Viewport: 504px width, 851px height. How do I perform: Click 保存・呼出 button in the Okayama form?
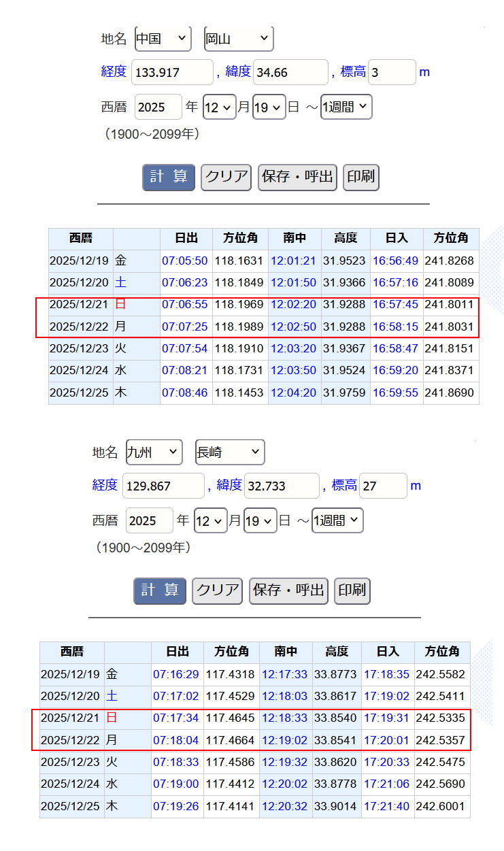coord(297,177)
